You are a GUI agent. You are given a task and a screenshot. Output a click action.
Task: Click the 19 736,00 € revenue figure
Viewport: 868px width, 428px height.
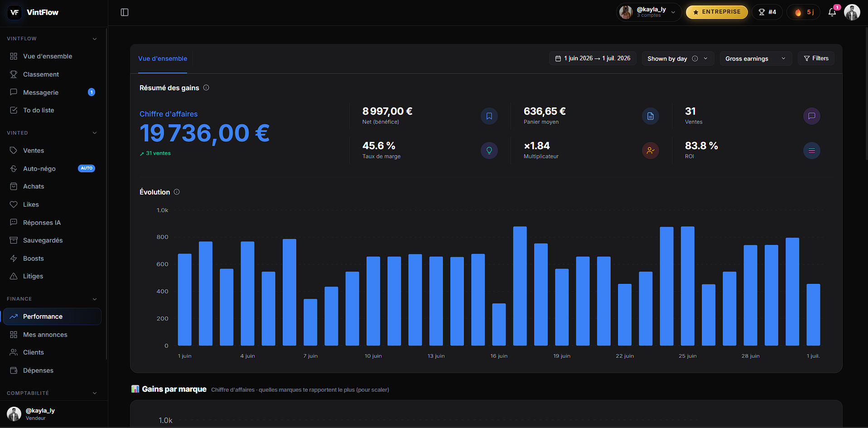205,133
